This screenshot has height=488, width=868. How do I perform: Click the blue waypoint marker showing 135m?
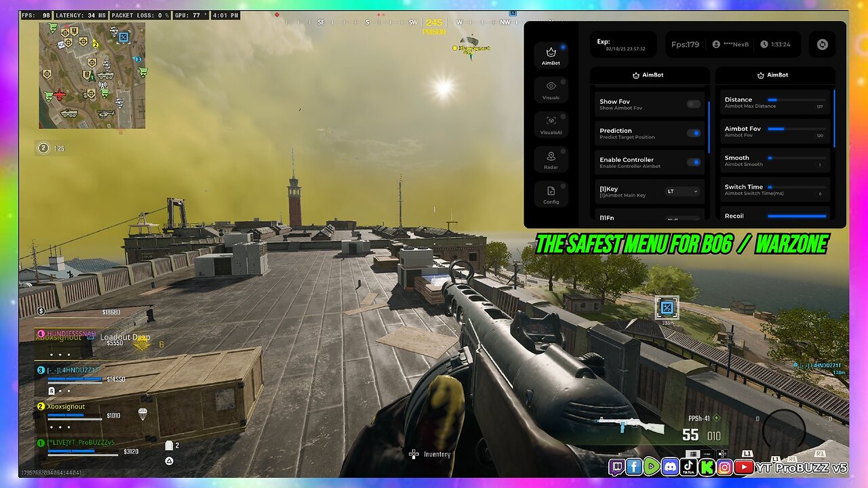point(667,308)
